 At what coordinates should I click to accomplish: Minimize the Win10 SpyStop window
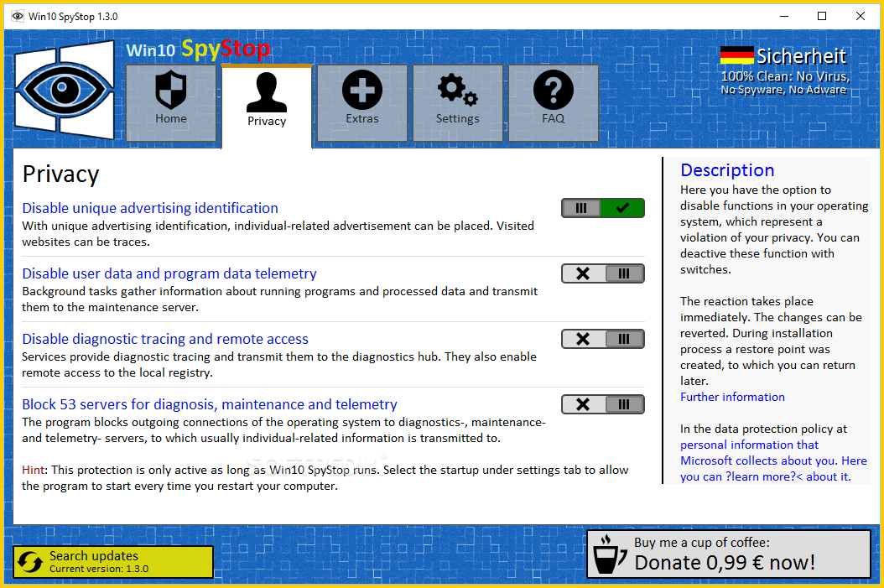[783, 16]
